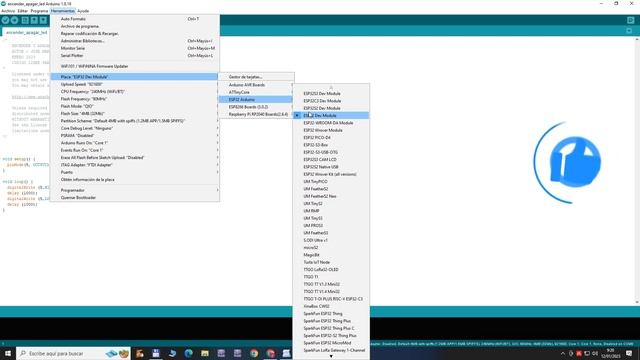Click the Herramientas menu
Viewport: 640px width, 360px height.
[62, 11]
